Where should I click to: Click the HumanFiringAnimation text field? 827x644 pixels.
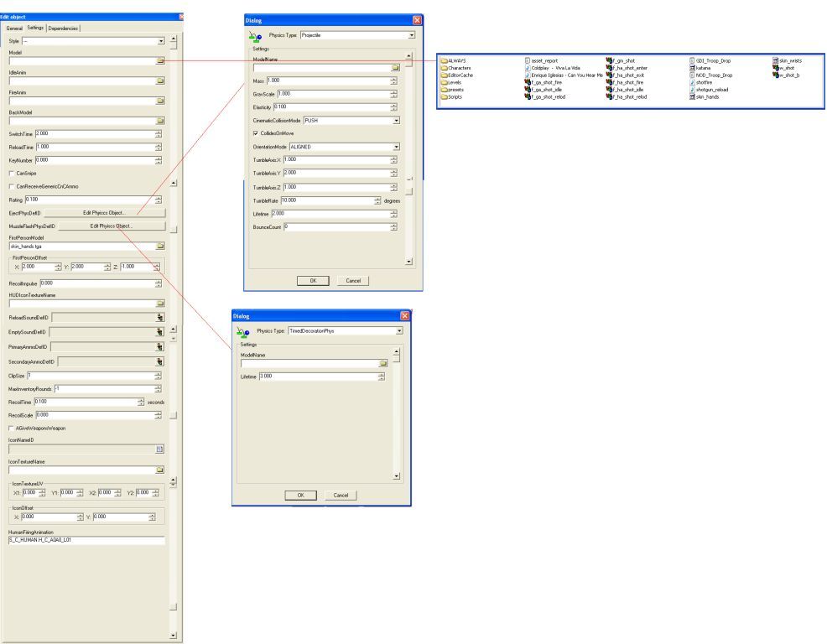click(84, 541)
